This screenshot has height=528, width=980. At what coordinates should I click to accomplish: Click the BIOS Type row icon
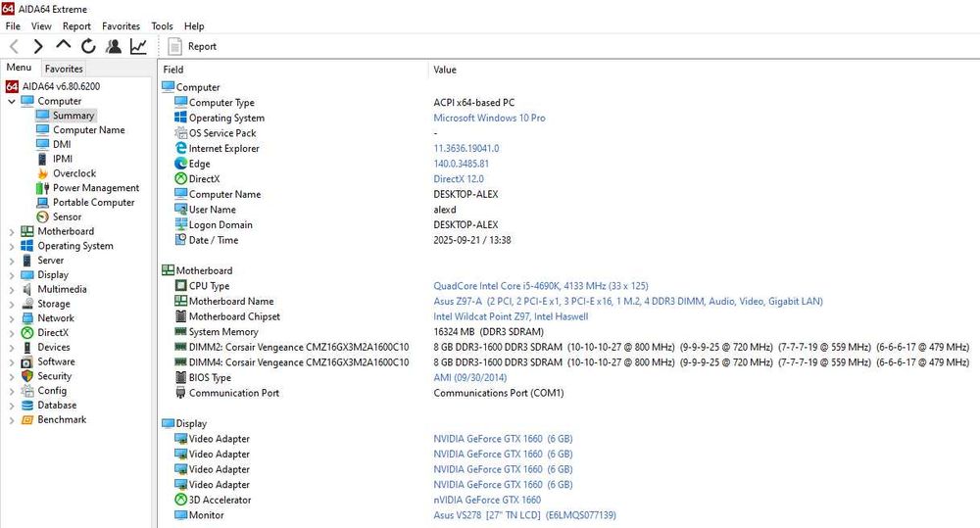(180, 377)
